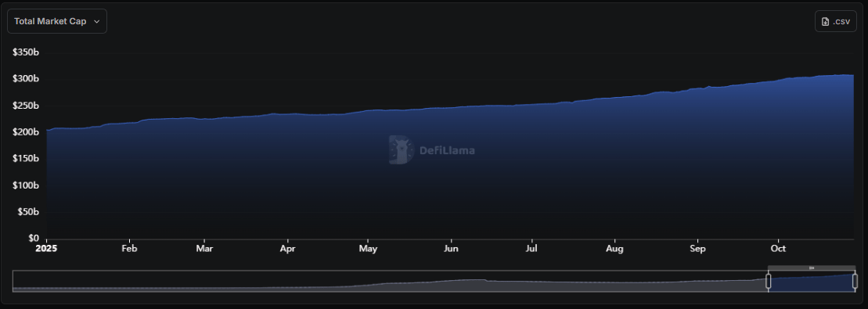Click the $100b y-axis label
868x309 pixels.
click(26, 185)
